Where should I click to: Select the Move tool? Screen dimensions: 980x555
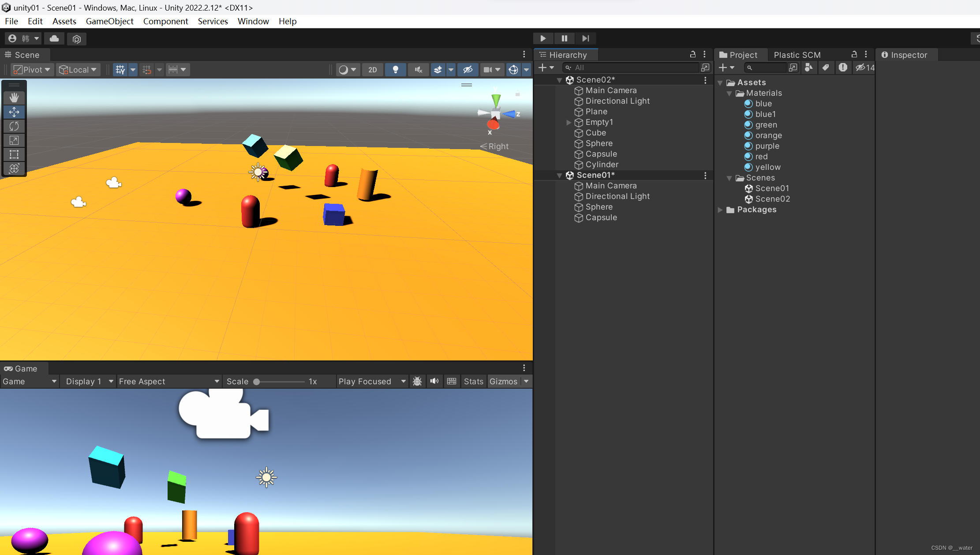click(x=14, y=112)
